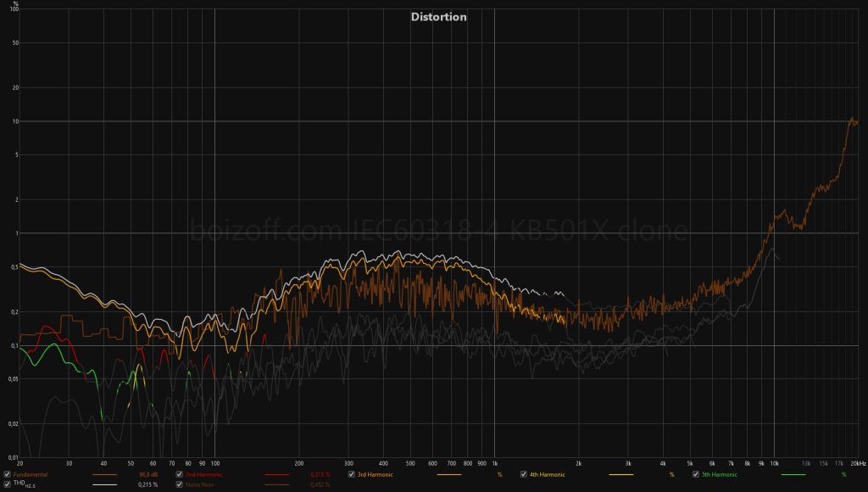
Task: Toggle the 5th Harmonic checkbox
Action: (x=696, y=474)
